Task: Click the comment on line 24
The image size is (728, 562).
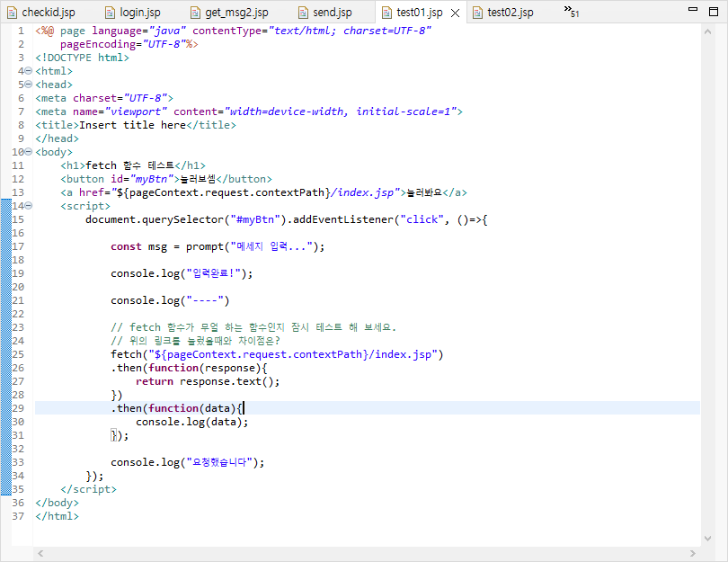Action: 195,341
